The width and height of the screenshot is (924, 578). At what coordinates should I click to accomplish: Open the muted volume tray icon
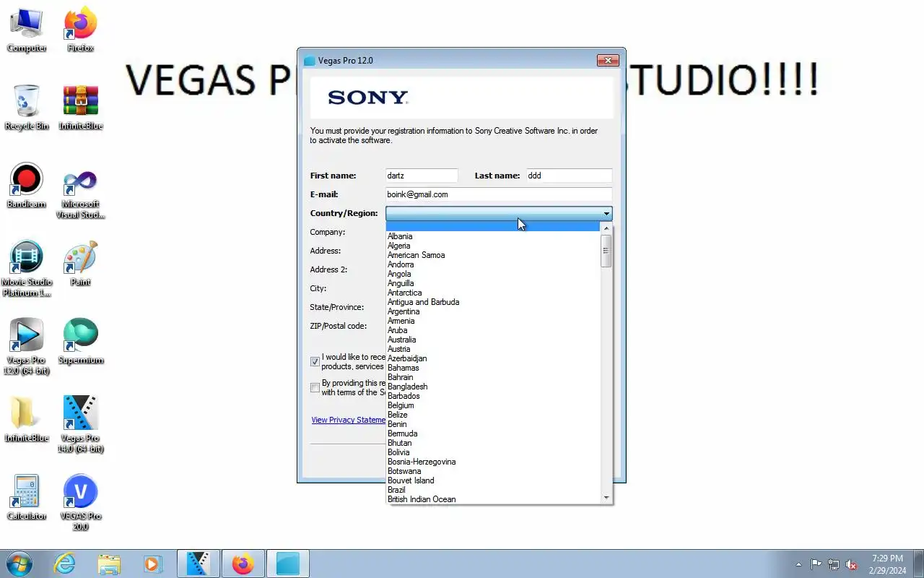coord(851,564)
